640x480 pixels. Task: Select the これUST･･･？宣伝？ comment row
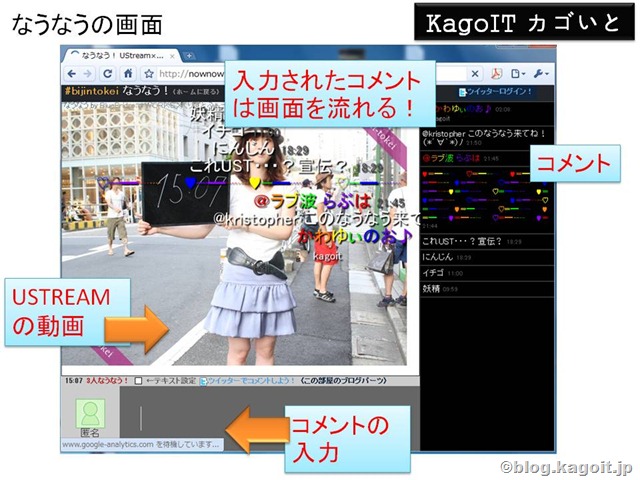(x=487, y=241)
